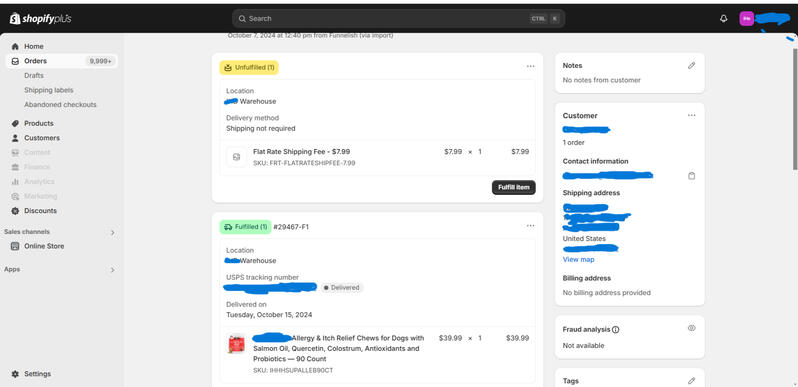Image resolution: width=798 pixels, height=387 pixels.
Task: Edit Tags with pencil icon
Action: click(691, 380)
